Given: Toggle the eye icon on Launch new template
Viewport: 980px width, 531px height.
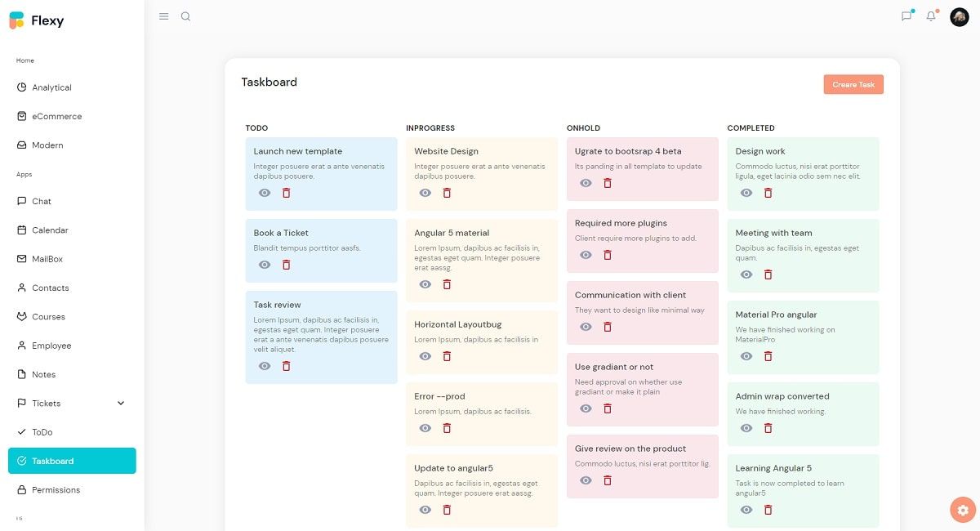Looking at the screenshot, I should [x=263, y=193].
